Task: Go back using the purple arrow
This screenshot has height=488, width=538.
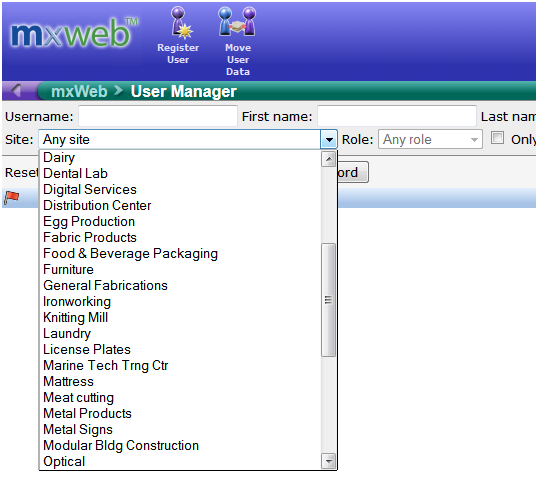Action: pos(16,91)
